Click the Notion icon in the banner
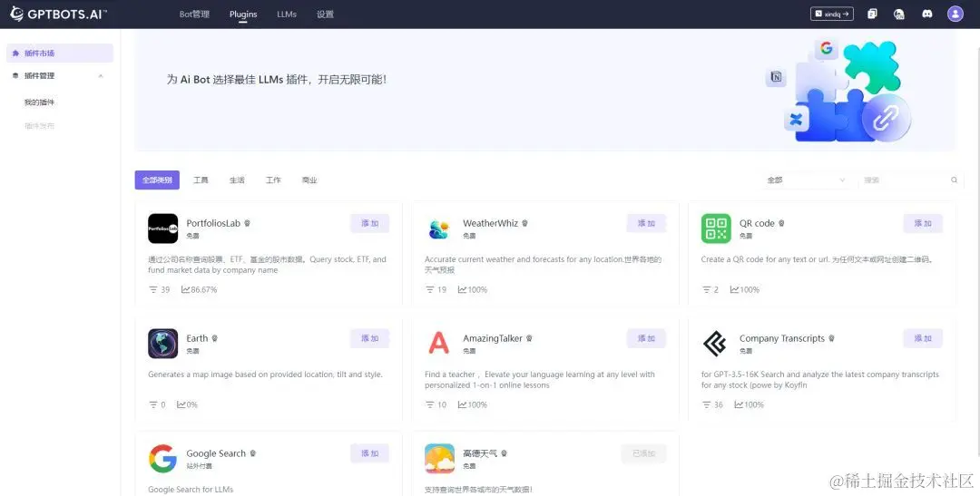Screen dimensions: 980x496 click(776, 77)
